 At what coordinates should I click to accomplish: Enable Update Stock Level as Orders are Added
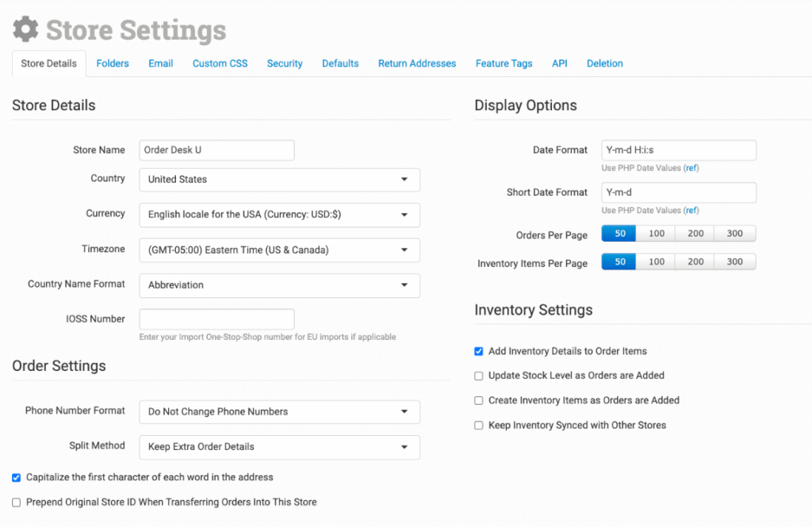click(478, 376)
